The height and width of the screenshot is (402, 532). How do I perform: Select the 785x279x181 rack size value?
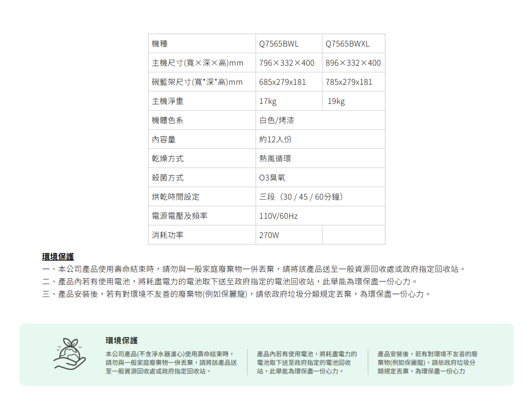click(349, 82)
